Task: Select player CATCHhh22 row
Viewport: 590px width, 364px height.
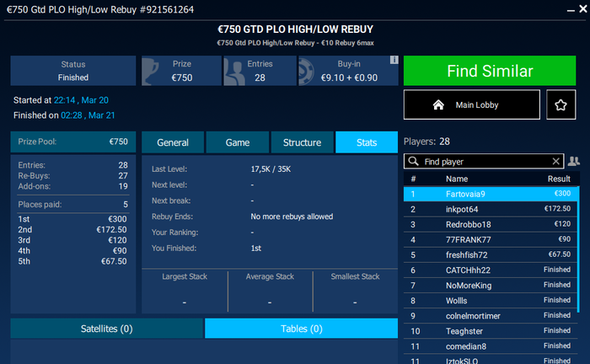Action: 491,270
